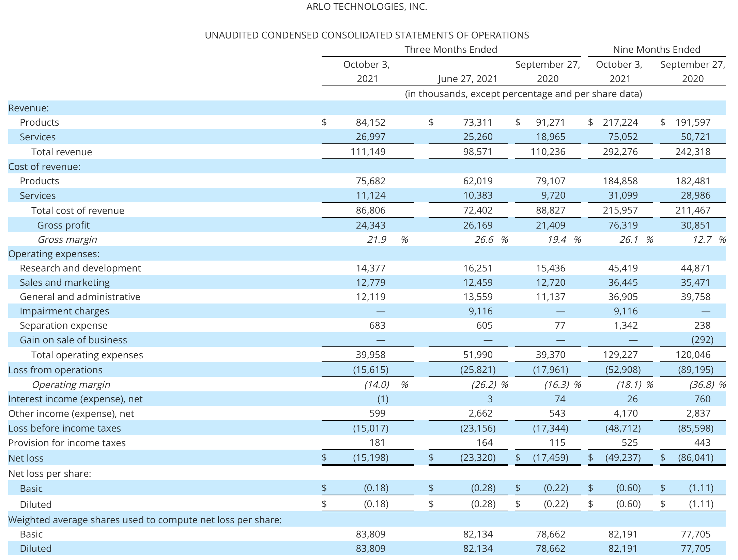Click the '(in thousands, except percentage and per share data)' note
738x560 pixels.
pyautogui.click(x=523, y=94)
